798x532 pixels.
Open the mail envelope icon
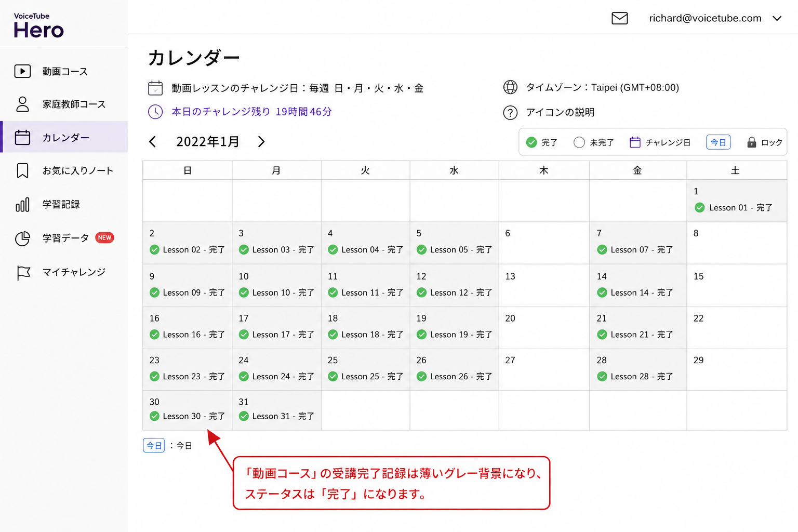(x=619, y=19)
